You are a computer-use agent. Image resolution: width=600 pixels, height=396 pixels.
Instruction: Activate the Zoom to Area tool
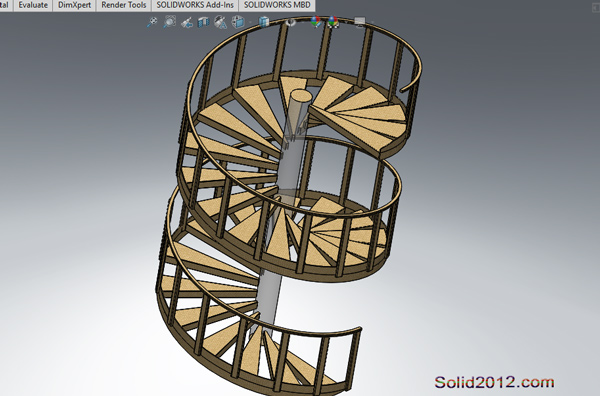pyautogui.click(x=170, y=22)
